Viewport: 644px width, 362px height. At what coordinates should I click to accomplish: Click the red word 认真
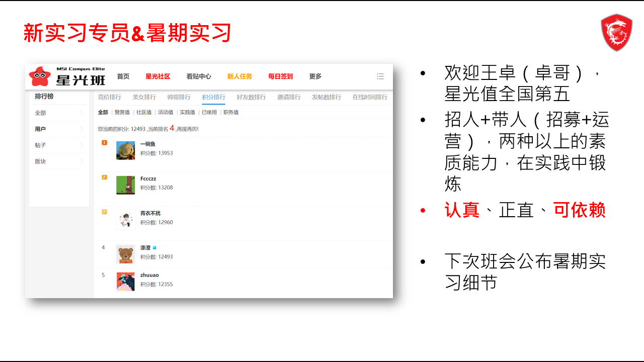click(462, 210)
